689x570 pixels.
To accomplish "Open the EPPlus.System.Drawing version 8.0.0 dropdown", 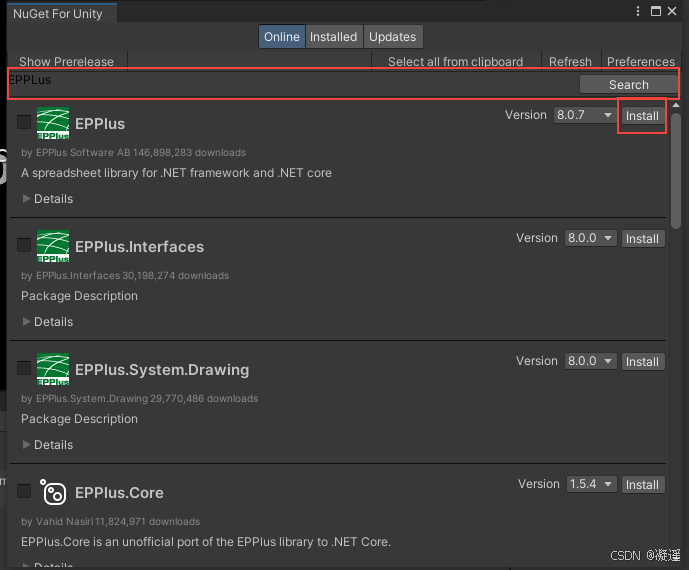I will 591,361.
